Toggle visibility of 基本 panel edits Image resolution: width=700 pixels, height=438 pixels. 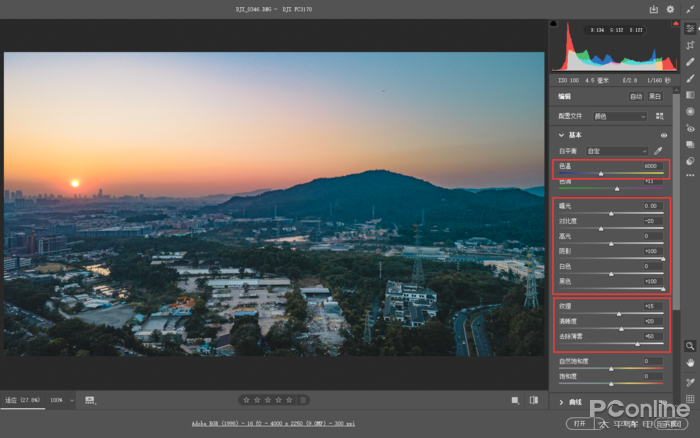coord(663,135)
